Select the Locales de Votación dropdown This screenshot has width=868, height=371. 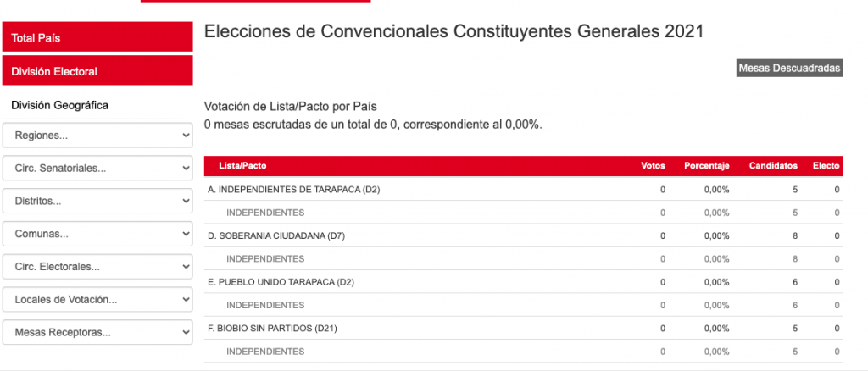pos(97,300)
